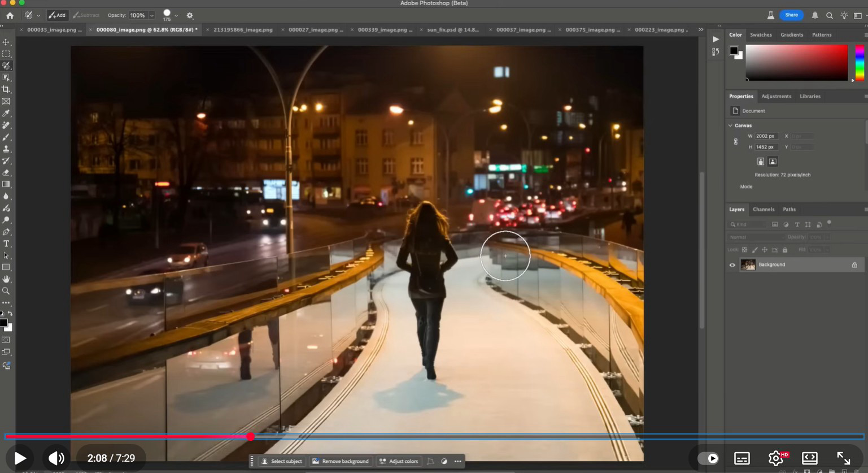Image resolution: width=868 pixels, height=473 pixels.
Task: Open the Swatches panel tab
Action: (x=761, y=35)
